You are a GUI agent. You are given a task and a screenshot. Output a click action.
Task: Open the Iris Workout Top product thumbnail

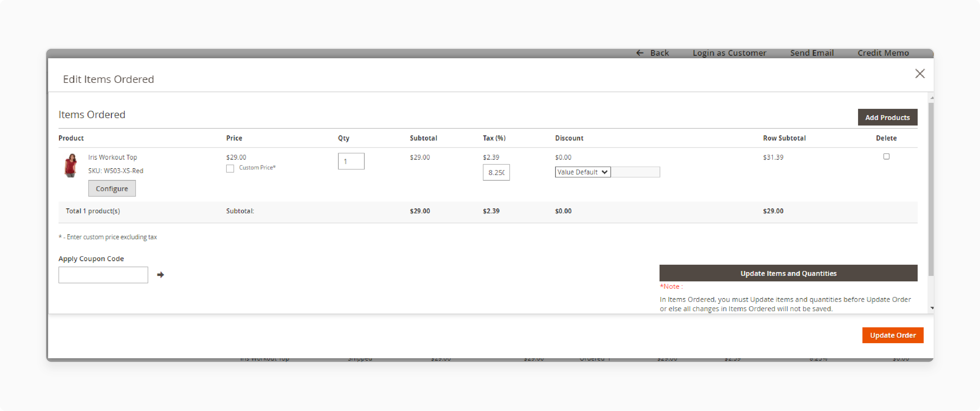(x=71, y=165)
